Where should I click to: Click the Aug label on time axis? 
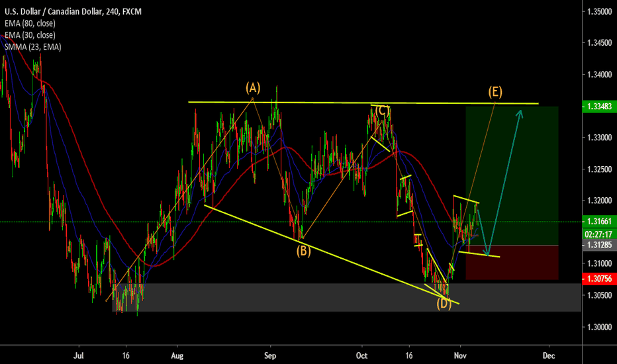click(177, 356)
